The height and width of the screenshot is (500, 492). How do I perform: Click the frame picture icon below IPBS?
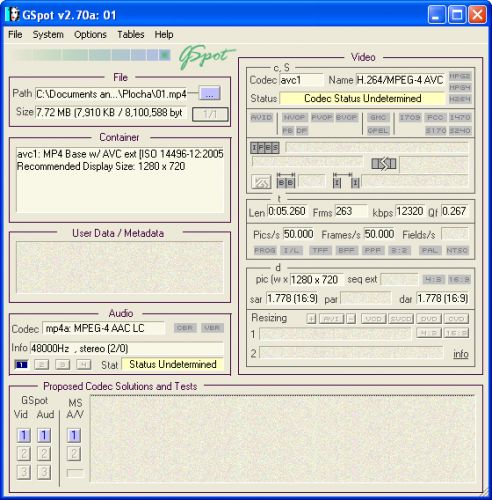261,182
